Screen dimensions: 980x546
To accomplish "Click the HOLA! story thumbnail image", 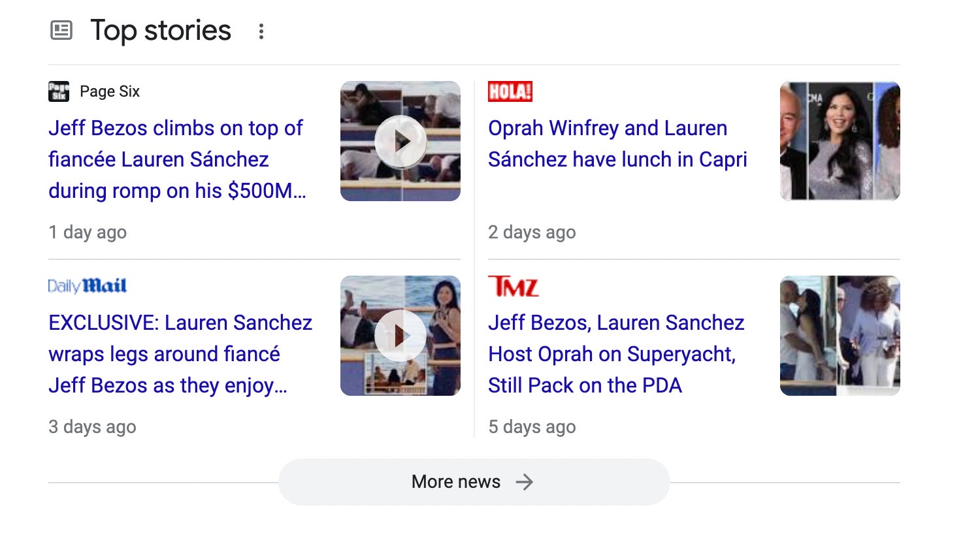I will click(840, 141).
